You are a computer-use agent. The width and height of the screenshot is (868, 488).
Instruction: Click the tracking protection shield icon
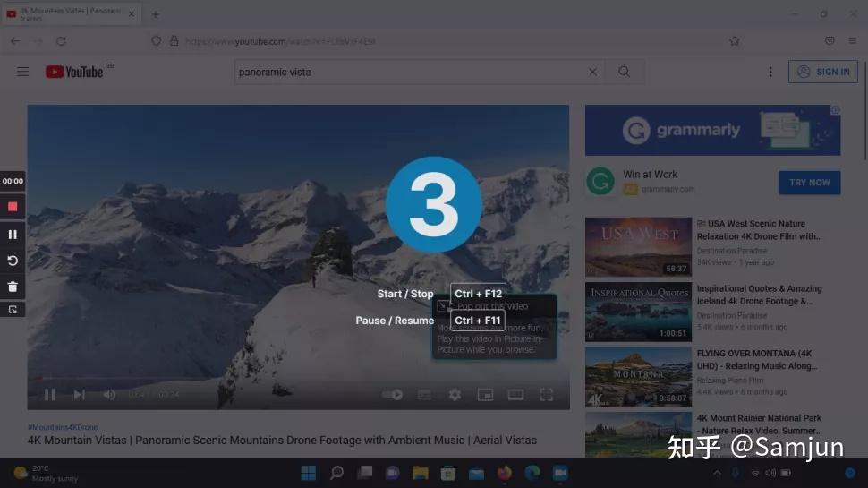click(156, 41)
